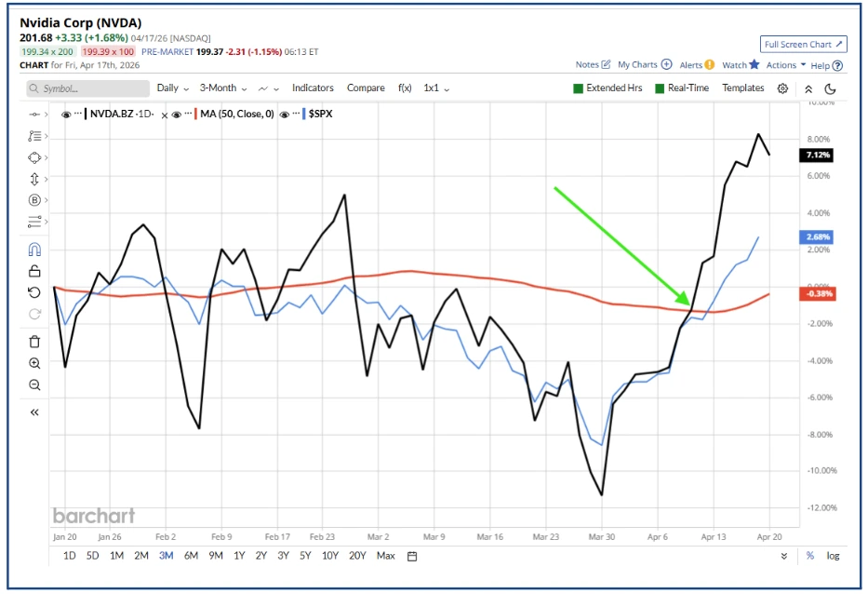The width and height of the screenshot is (868, 594).
Task: Collapse the left drawing toolbar
Action: tap(34, 412)
